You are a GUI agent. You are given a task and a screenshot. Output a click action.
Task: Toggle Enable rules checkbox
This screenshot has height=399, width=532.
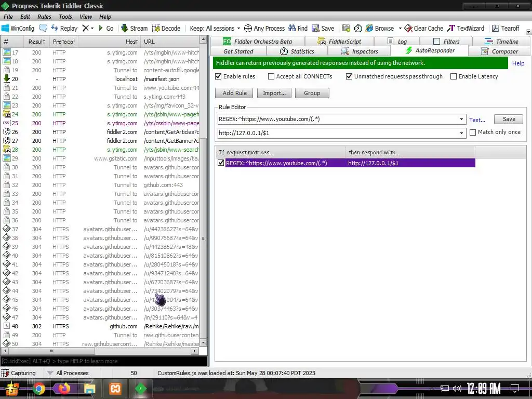(219, 76)
